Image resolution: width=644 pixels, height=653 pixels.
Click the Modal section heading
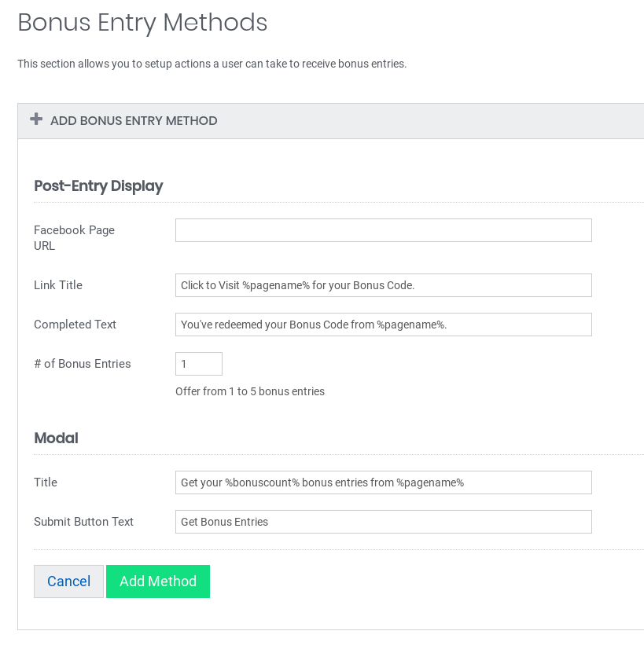[56, 438]
